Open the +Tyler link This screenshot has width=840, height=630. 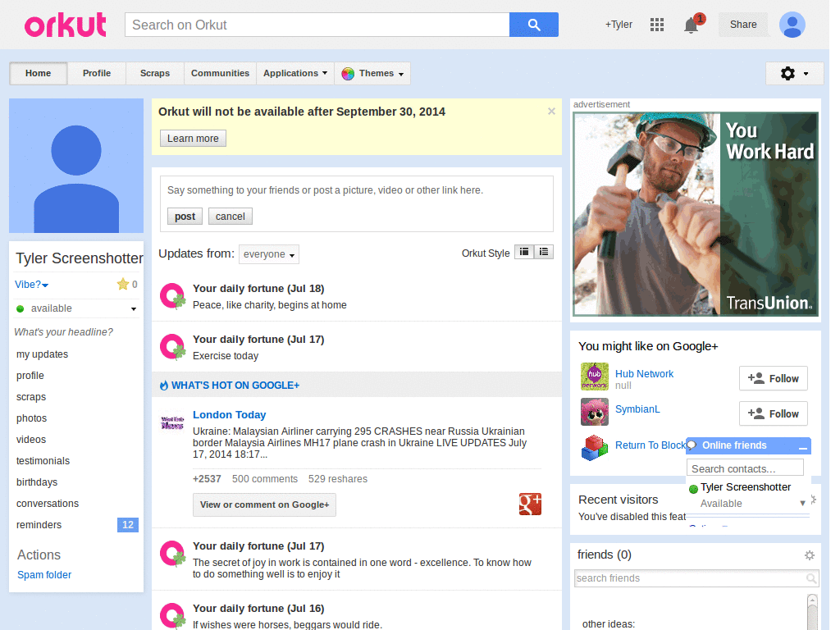coord(619,25)
